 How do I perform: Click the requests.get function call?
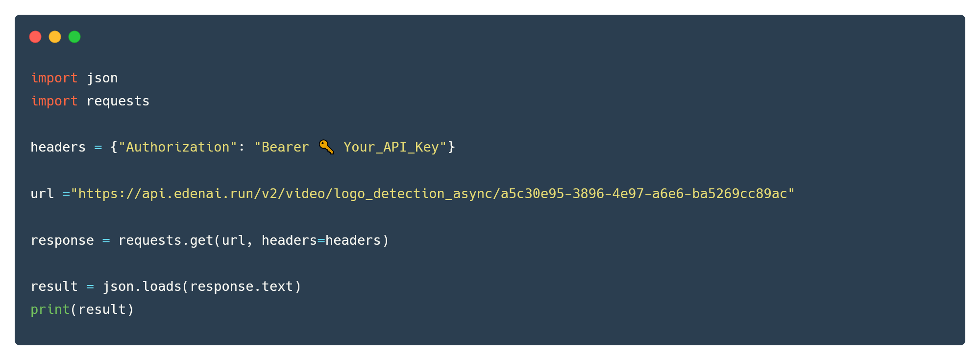pos(165,240)
